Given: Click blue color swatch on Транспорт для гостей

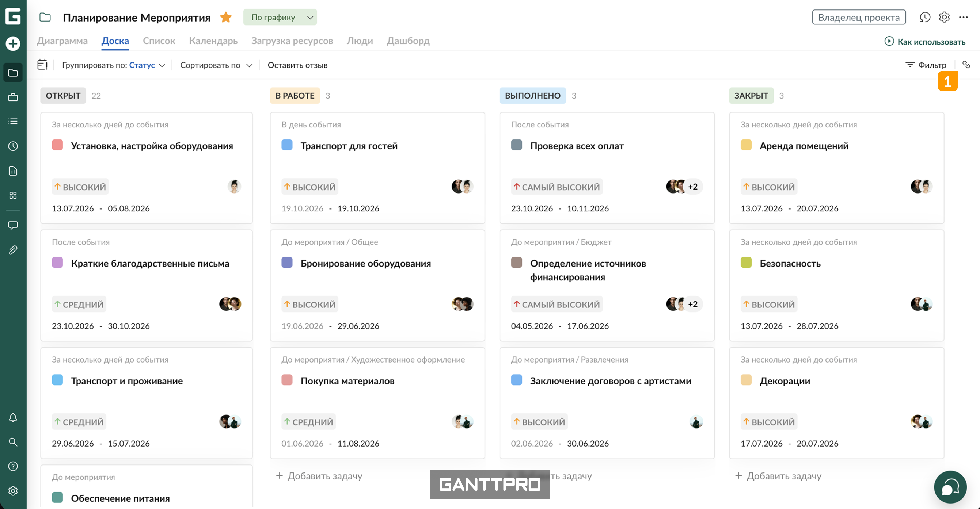Looking at the screenshot, I should click(x=287, y=145).
